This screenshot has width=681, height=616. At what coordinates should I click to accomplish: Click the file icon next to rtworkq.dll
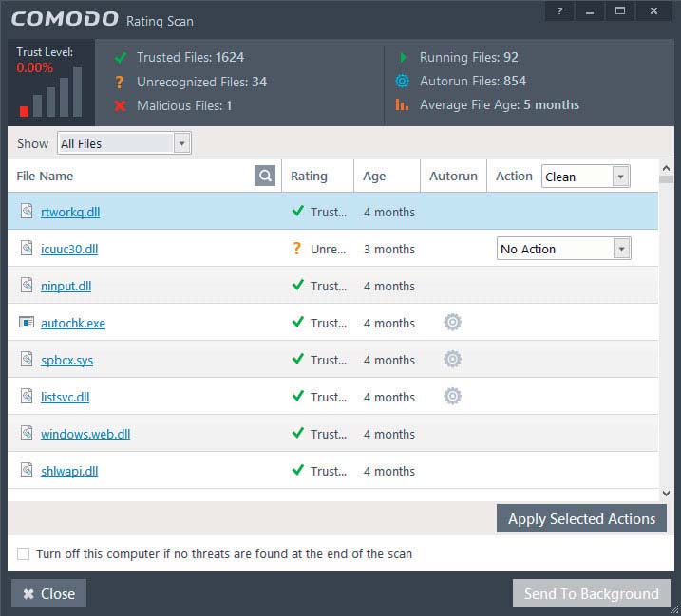coord(27,212)
